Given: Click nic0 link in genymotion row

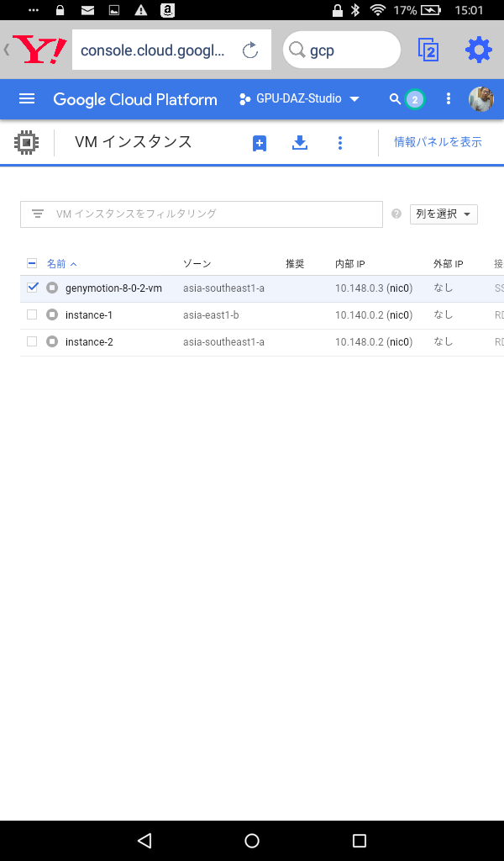Looking at the screenshot, I should pos(399,288).
